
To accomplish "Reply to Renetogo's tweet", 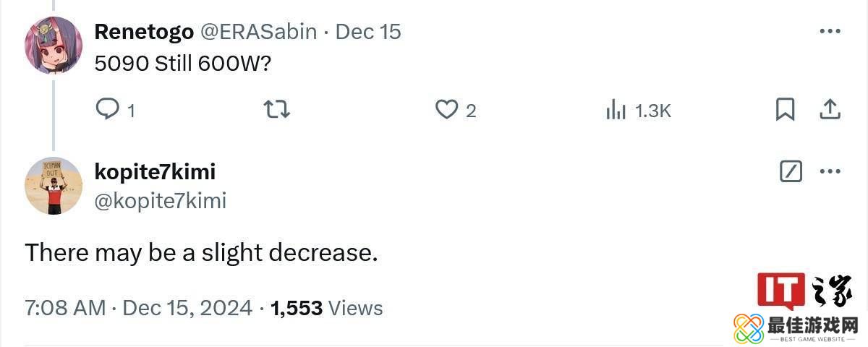I will (108, 110).
